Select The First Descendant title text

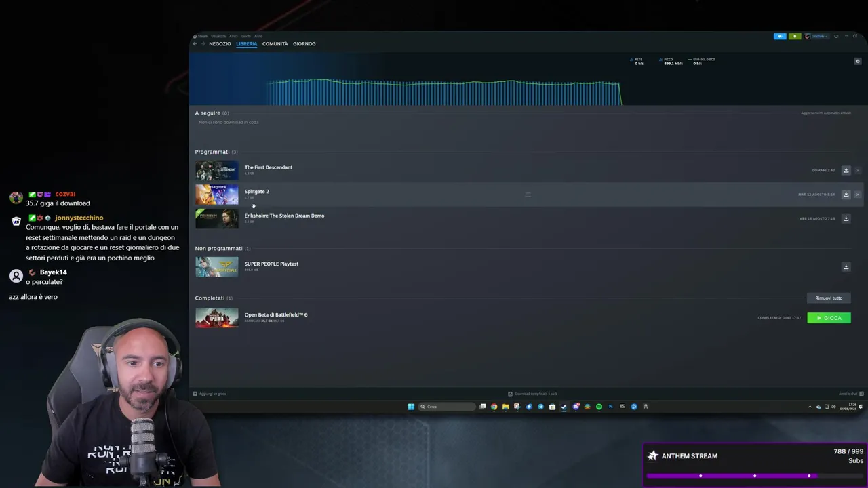[x=269, y=167]
